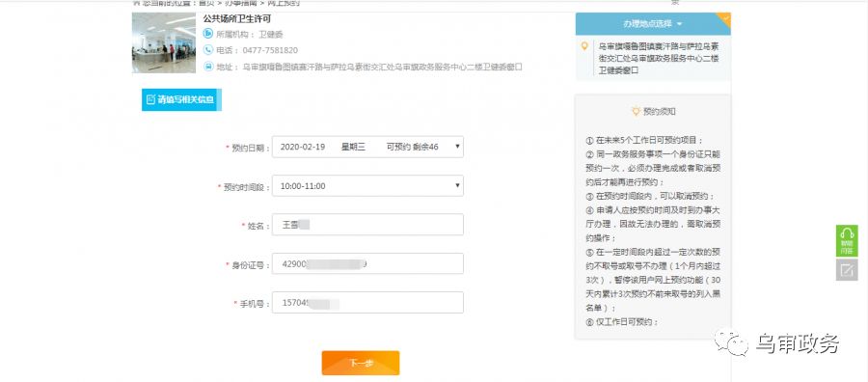Click the 手机号 phone number field
Viewport: 868px width, 382px height.
(x=367, y=303)
